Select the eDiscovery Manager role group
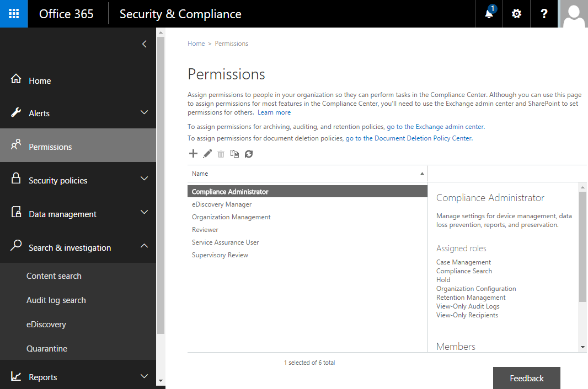The height and width of the screenshot is (389, 588). pos(222,204)
